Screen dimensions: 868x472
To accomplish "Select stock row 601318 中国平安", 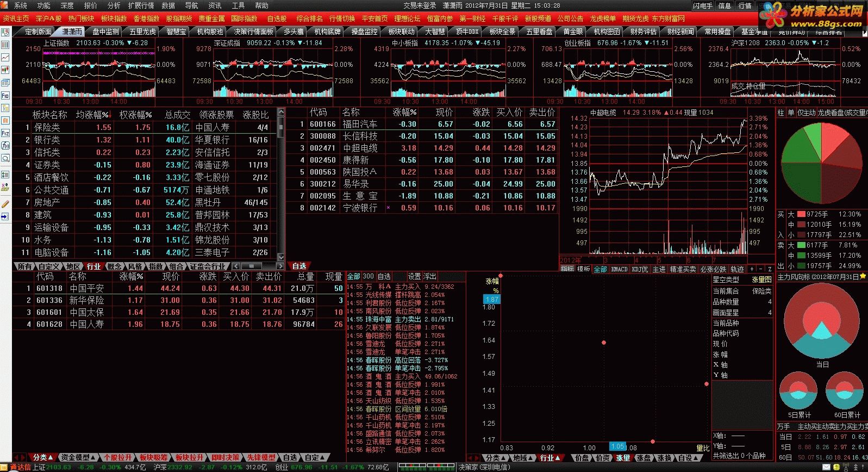I will click(179, 288).
